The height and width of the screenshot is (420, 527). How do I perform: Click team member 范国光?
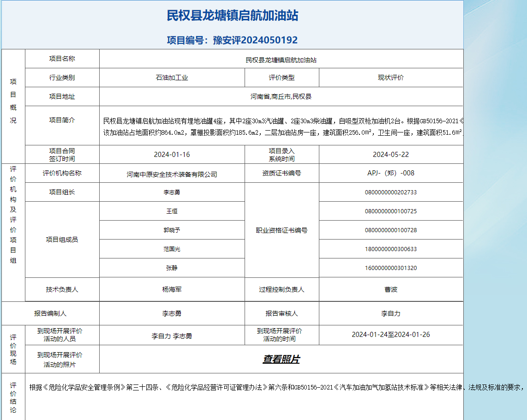pyautogui.click(x=172, y=249)
